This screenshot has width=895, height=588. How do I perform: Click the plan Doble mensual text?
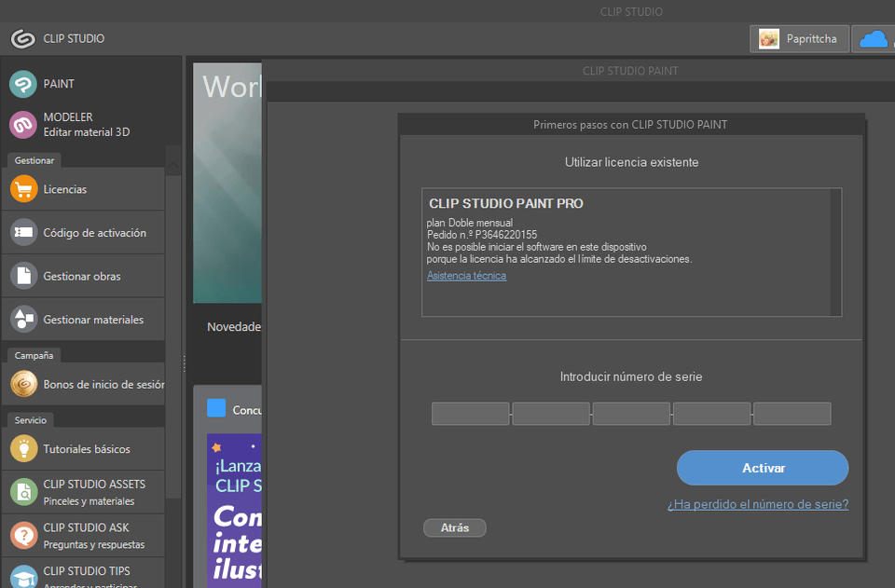[x=469, y=223]
